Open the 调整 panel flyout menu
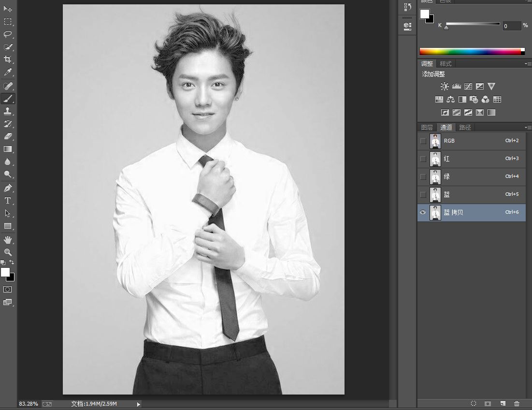532x410 pixels. point(528,64)
